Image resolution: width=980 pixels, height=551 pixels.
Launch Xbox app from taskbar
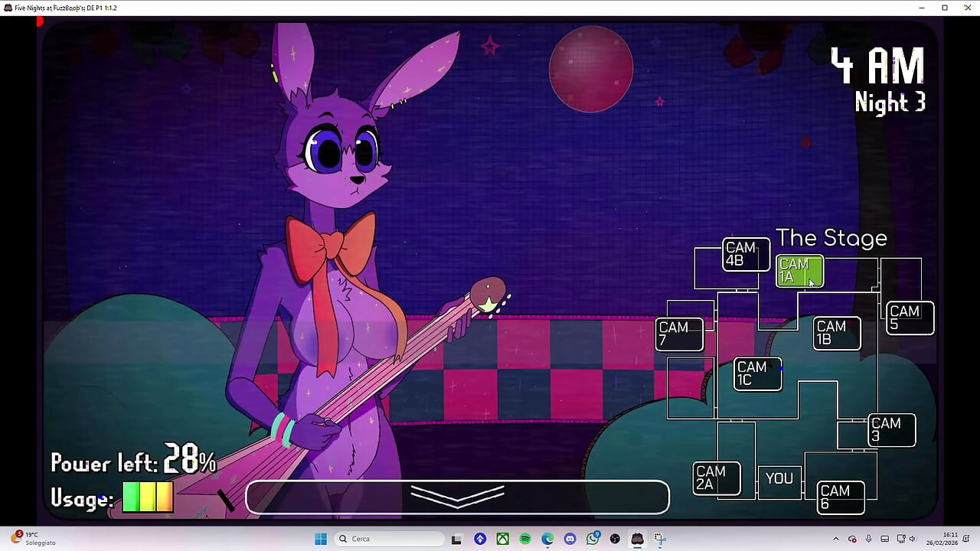(x=502, y=539)
